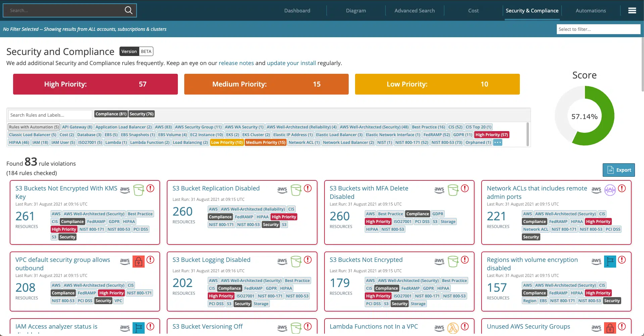The width and height of the screenshot is (644, 336).
Task: Toggle the HIPAA (46) filter tag
Action: [x=19, y=143]
